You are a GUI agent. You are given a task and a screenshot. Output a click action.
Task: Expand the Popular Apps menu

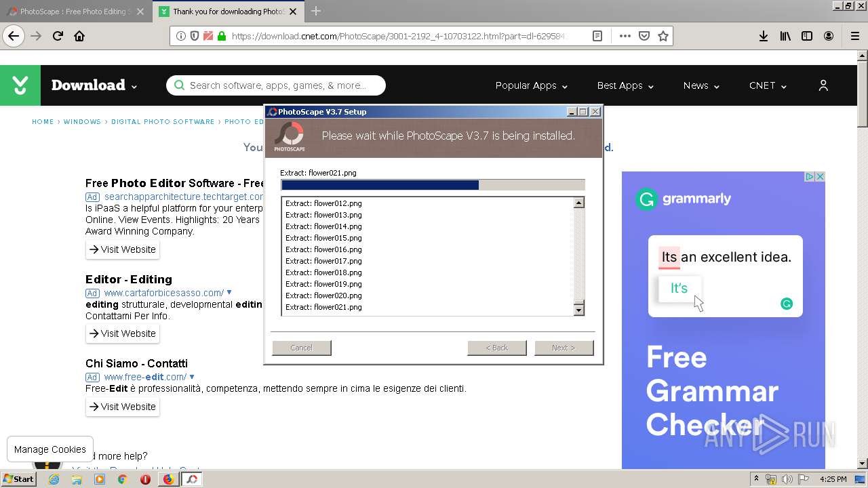pyautogui.click(x=532, y=85)
